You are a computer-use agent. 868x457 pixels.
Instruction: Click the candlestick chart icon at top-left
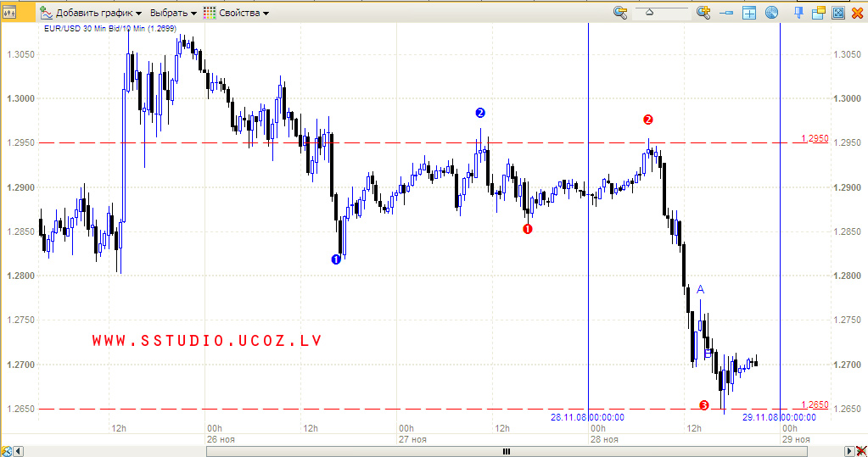pos(9,12)
